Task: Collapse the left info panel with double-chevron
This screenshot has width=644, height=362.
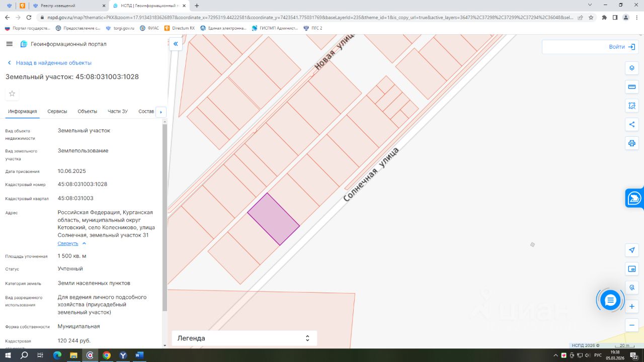Action: (176, 44)
